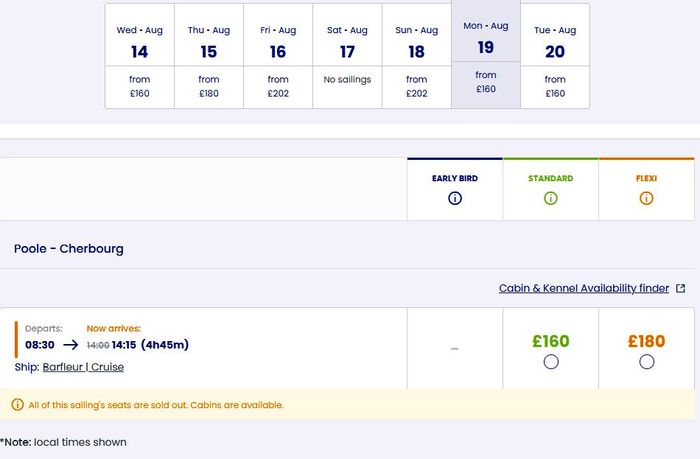Pick Tue Aug 20 date tab
700x459 pixels.
point(555,56)
